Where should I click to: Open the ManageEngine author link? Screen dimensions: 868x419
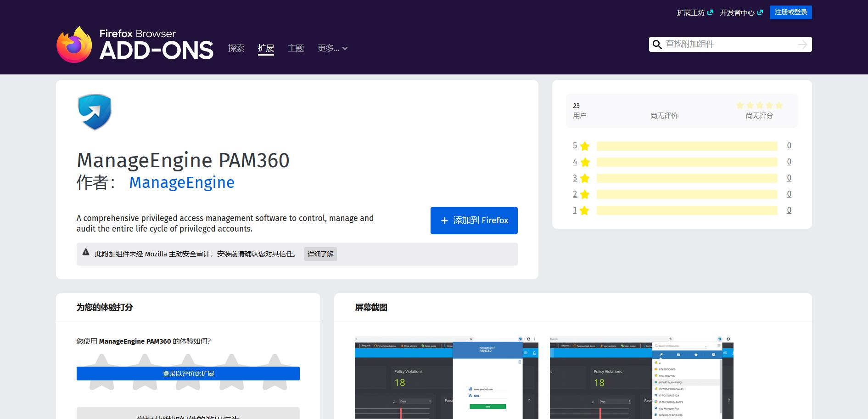click(182, 182)
